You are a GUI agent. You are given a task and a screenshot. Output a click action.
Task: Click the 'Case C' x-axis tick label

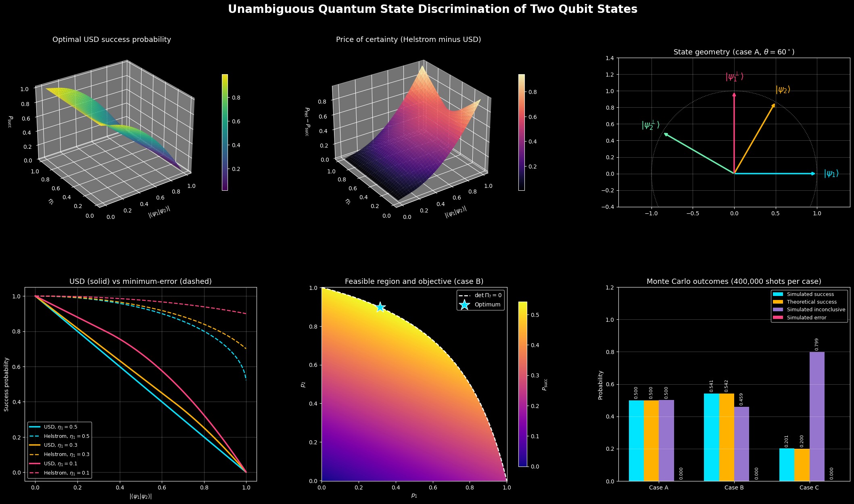coord(809,487)
